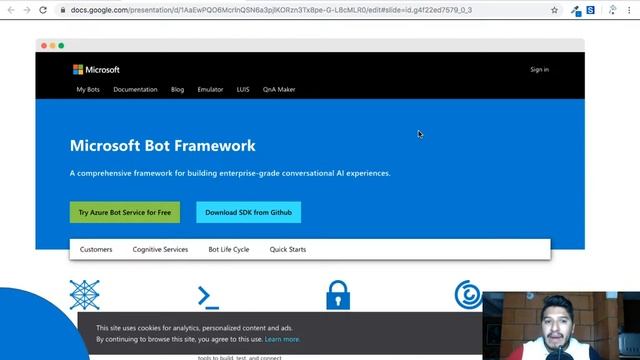Click Download SDK from Github button
This screenshot has height=360, width=640.
249,212
